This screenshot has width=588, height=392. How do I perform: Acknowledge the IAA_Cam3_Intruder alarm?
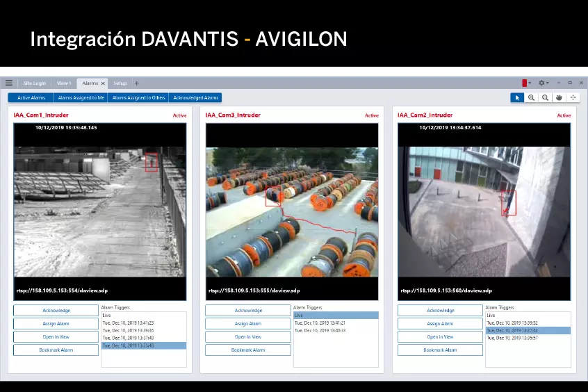coord(248,310)
